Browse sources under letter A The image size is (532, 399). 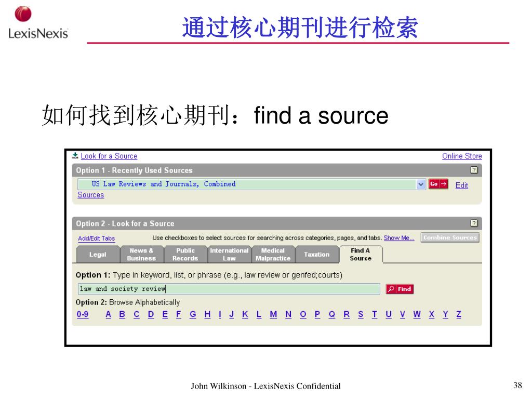[x=108, y=314]
